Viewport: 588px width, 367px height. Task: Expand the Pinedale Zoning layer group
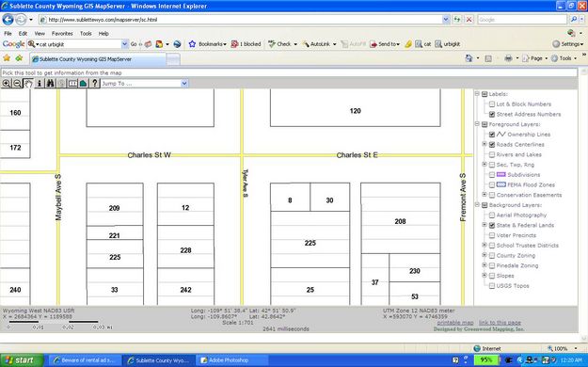[x=485, y=265]
